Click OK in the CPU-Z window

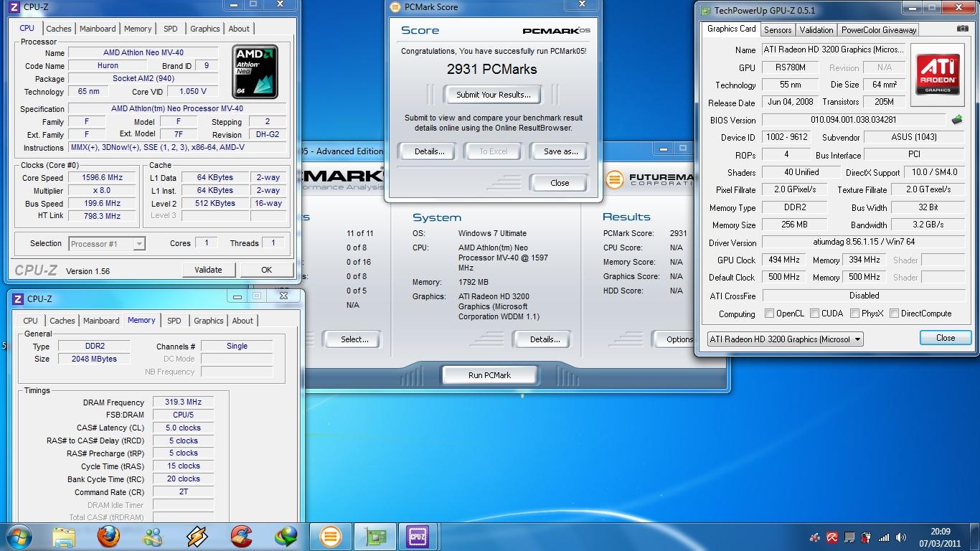click(x=266, y=270)
